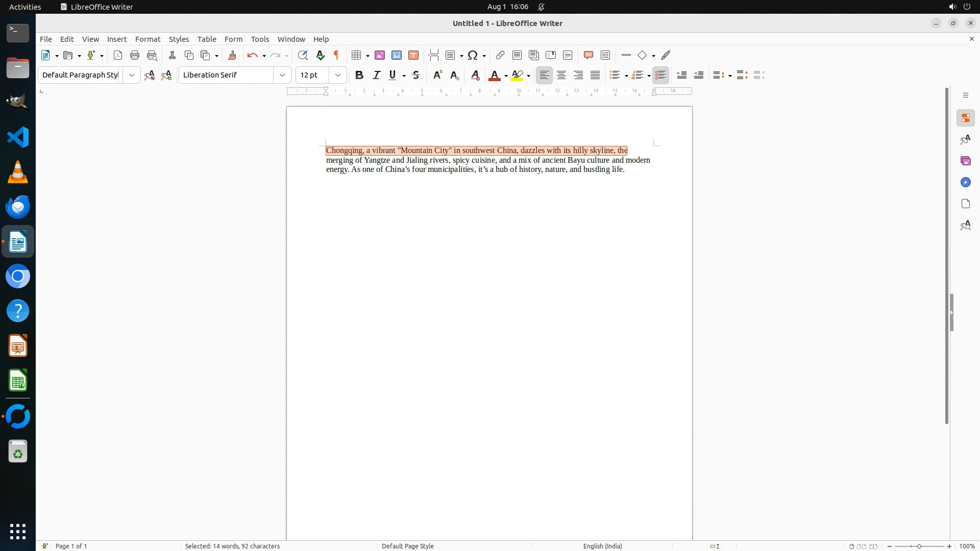Click Default Page Style in status bar
Screen dimensions: 980x551
[407, 546]
